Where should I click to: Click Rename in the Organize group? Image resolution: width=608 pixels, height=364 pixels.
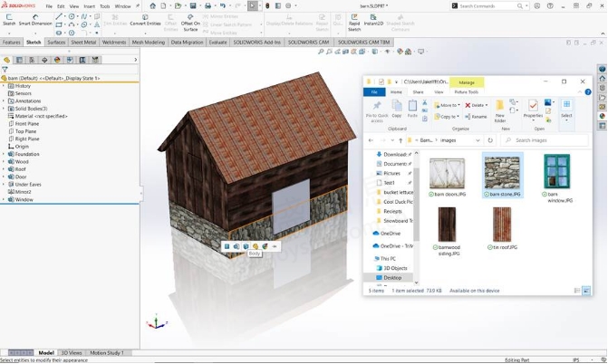pos(478,117)
